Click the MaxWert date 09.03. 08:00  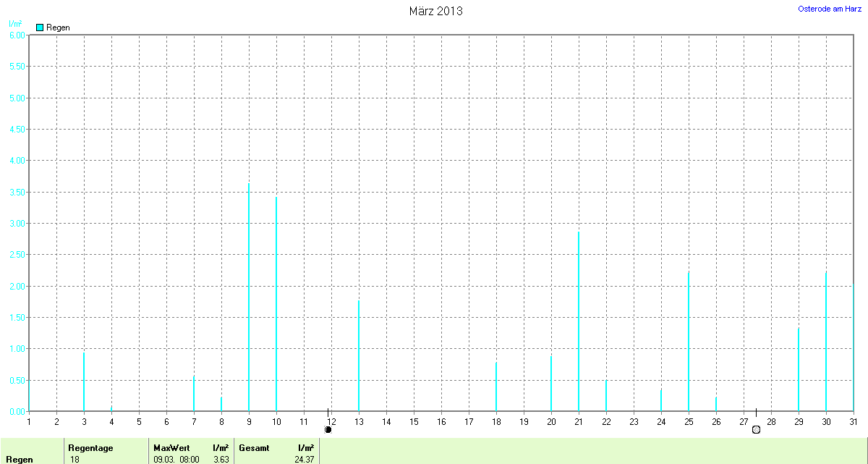(176, 460)
